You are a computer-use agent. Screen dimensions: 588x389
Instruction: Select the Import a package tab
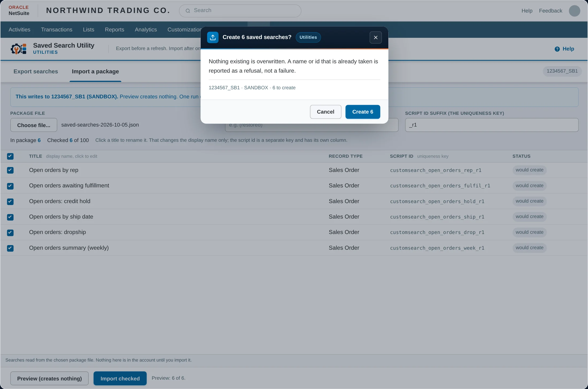[95, 71]
